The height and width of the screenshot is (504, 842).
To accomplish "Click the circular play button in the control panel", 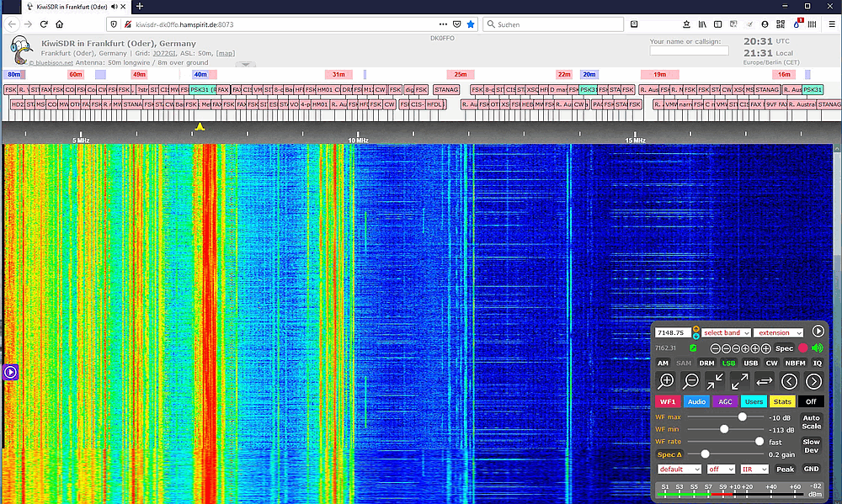I will coord(818,332).
